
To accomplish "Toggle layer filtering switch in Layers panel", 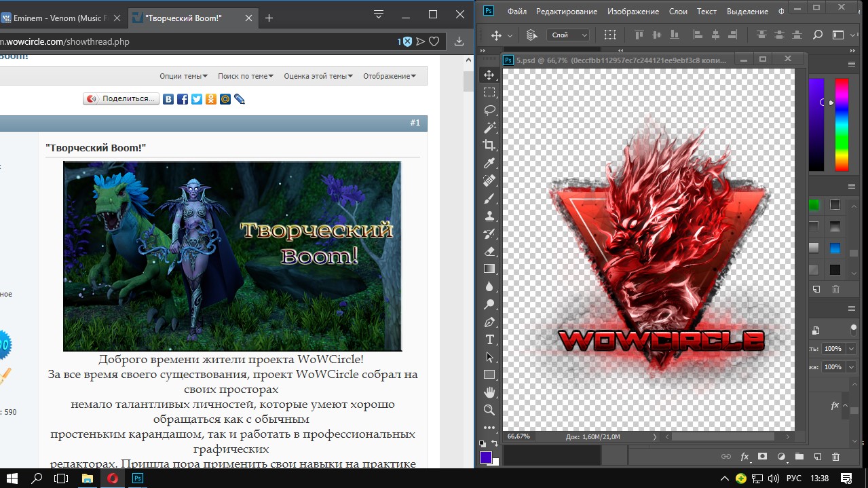I will tap(853, 329).
